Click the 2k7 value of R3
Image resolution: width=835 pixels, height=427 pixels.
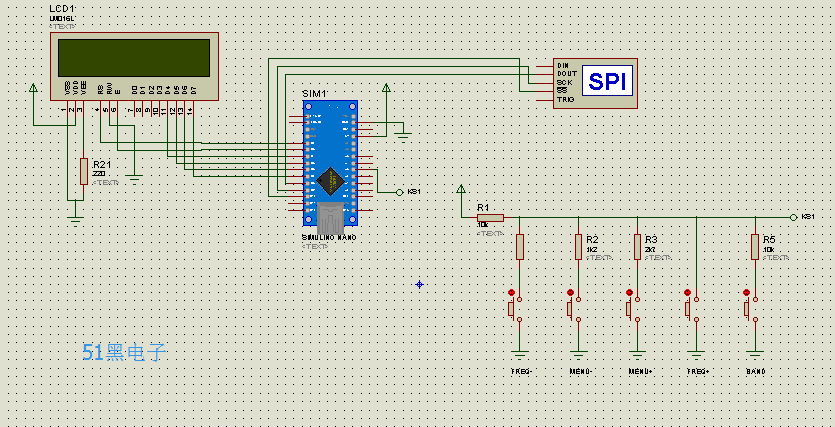[x=650, y=249]
